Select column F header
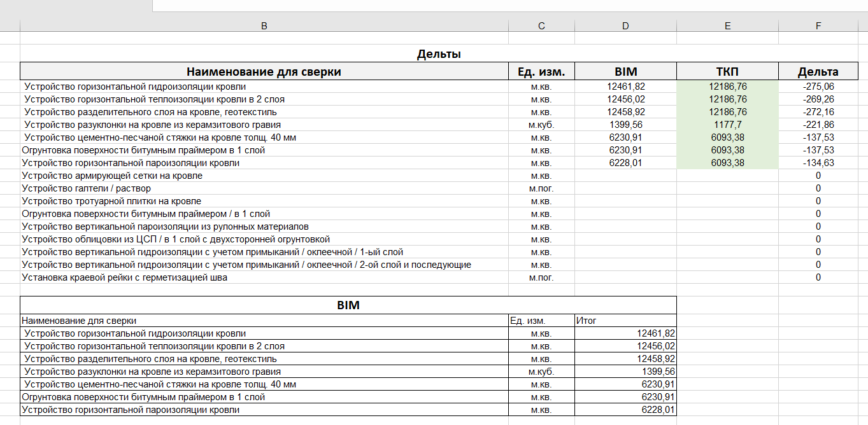 (818, 25)
